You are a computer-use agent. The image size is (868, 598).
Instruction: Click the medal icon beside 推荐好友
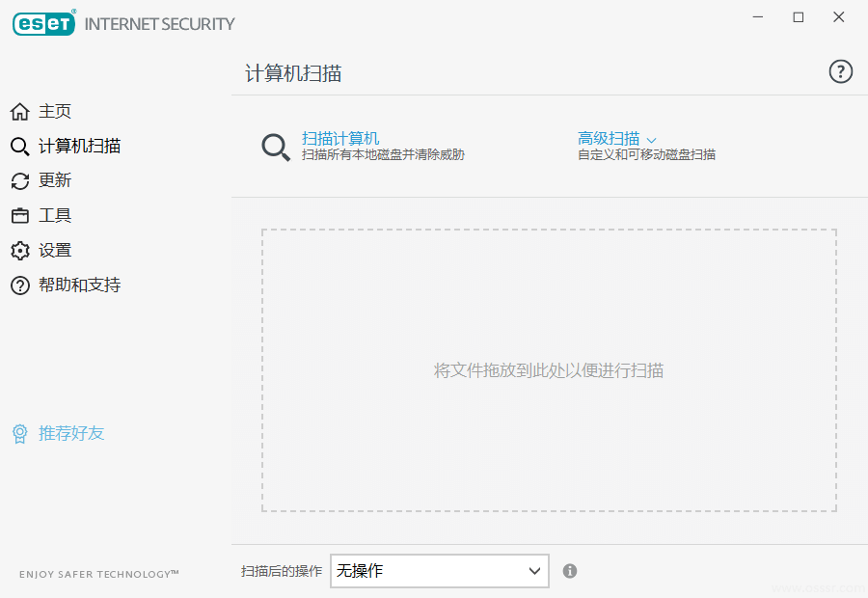(19, 434)
